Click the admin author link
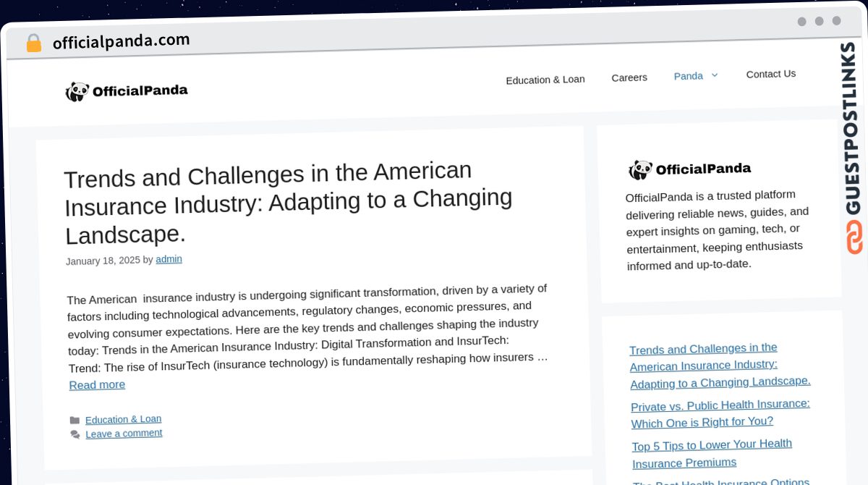 [x=169, y=259]
